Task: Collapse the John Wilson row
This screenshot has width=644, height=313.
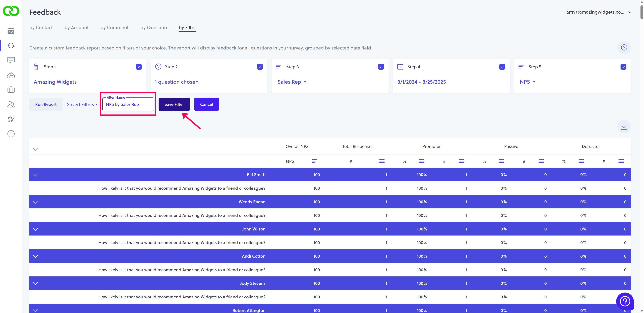Action: point(36,229)
